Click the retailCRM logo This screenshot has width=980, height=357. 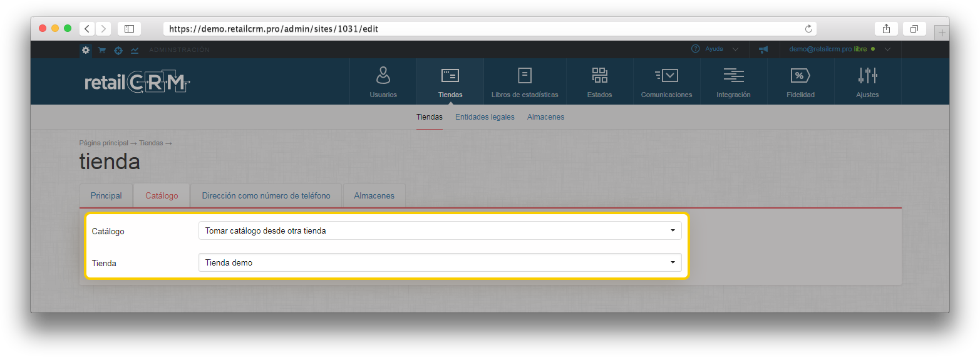pyautogui.click(x=137, y=83)
